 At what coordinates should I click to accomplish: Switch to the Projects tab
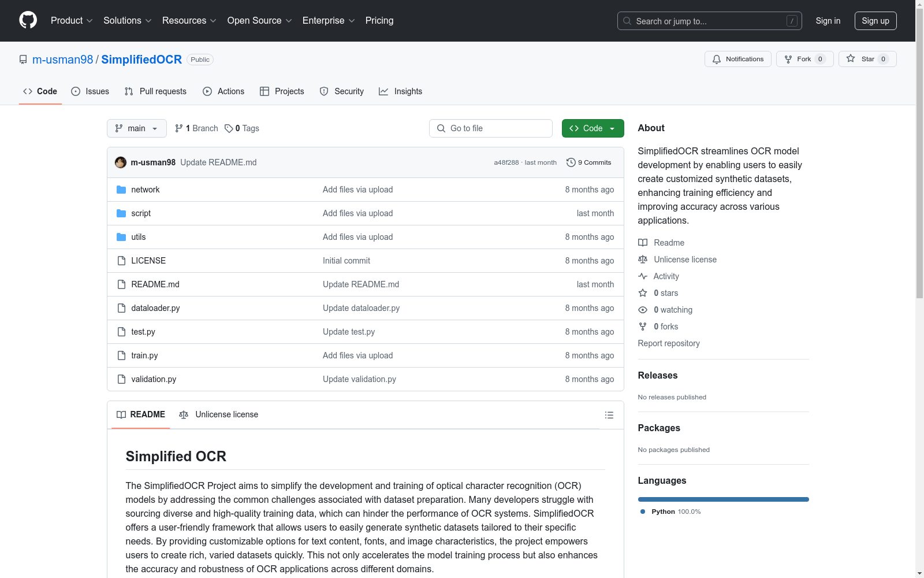click(x=282, y=91)
